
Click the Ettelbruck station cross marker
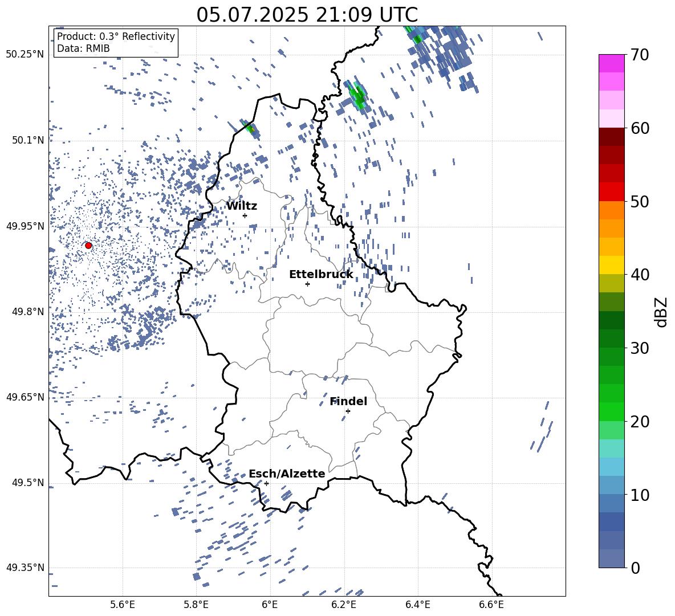click(x=307, y=284)
